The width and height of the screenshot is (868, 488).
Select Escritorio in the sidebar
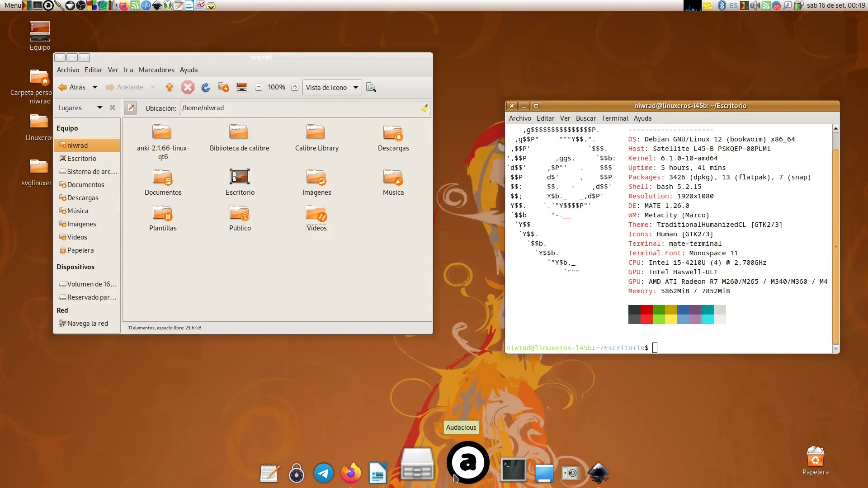coord(87,159)
